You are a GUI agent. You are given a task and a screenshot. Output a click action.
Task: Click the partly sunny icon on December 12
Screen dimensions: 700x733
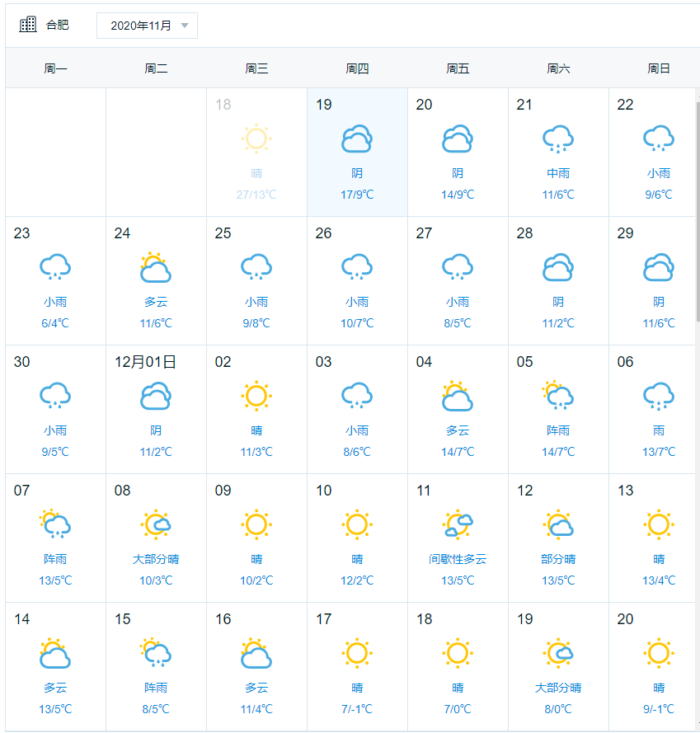558,524
